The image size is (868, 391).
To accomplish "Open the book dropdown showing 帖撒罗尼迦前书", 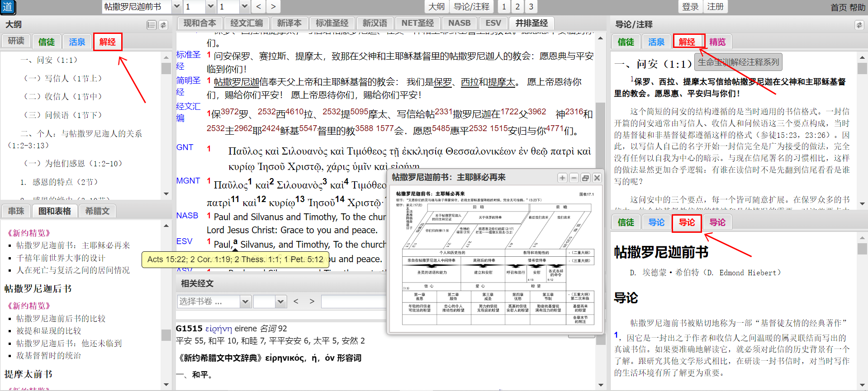I will pyautogui.click(x=177, y=7).
